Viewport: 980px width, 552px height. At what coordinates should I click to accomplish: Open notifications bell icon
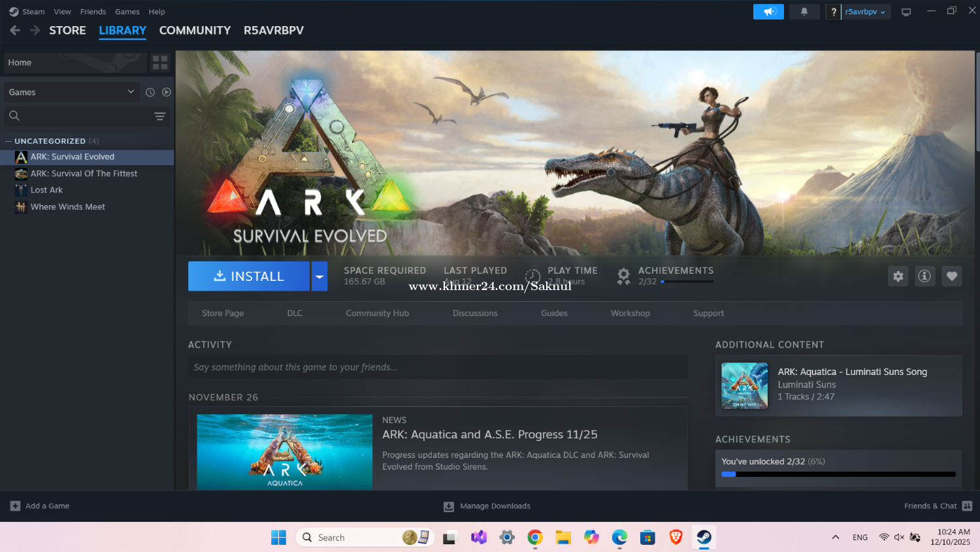804,12
